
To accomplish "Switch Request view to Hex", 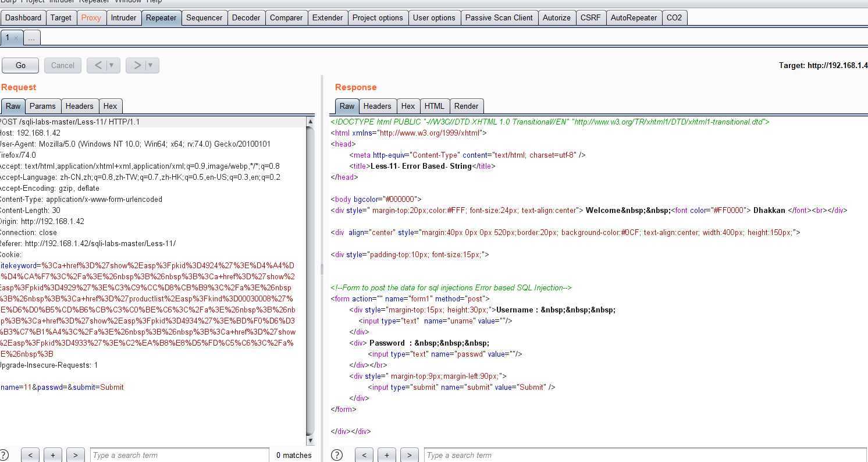I will click(x=110, y=106).
